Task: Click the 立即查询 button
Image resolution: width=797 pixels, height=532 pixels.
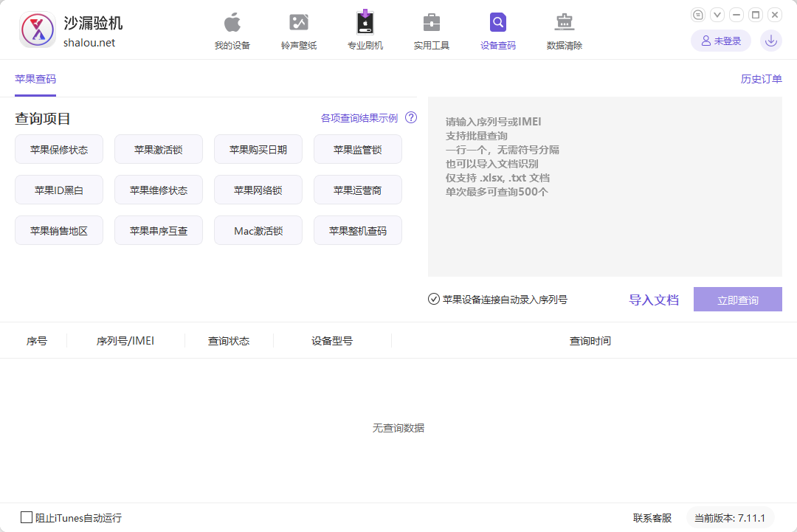Action: (x=737, y=300)
